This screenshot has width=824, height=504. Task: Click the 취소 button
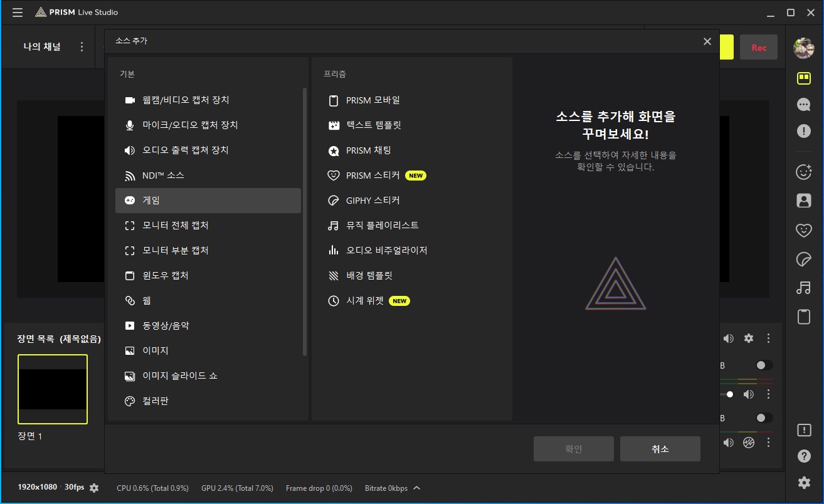pyautogui.click(x=660, y=449)
